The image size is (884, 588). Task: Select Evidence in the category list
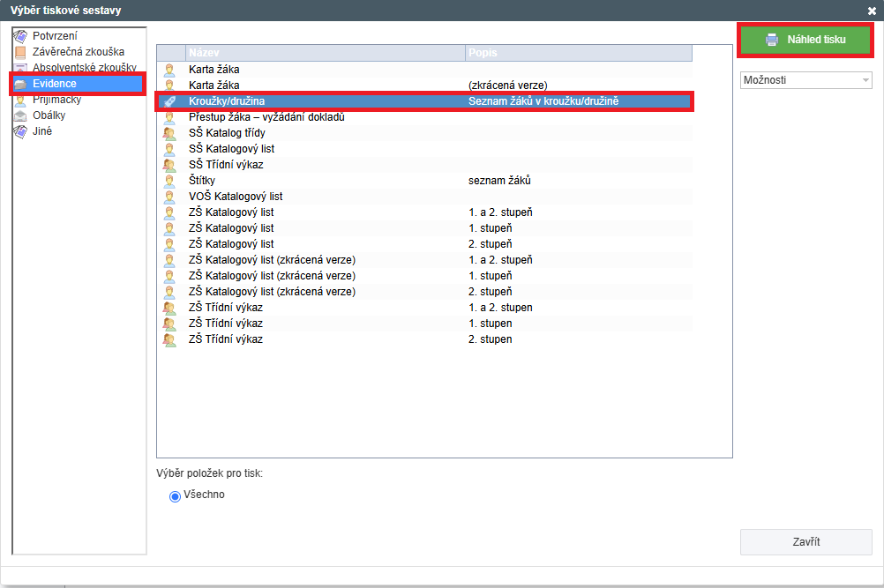coord(55,84)
